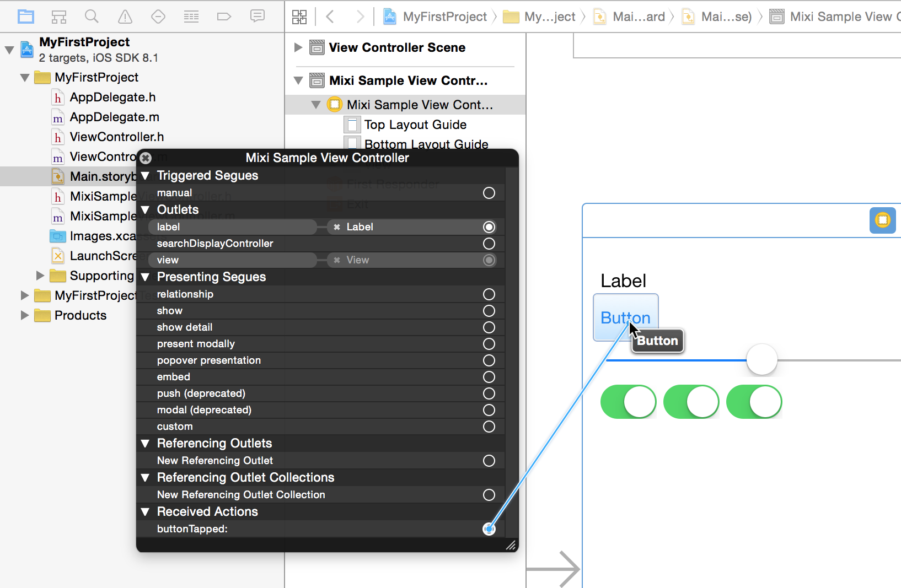The image size is (901, 588).
Task: Collapse the Received Actions section
Action: click(x=146, y=512)
